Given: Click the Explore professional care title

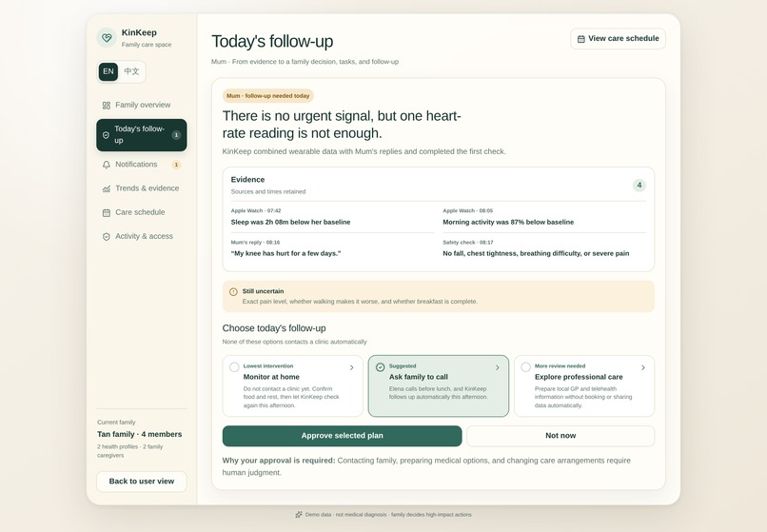Looking at the screenshot, I should point(579,377).
